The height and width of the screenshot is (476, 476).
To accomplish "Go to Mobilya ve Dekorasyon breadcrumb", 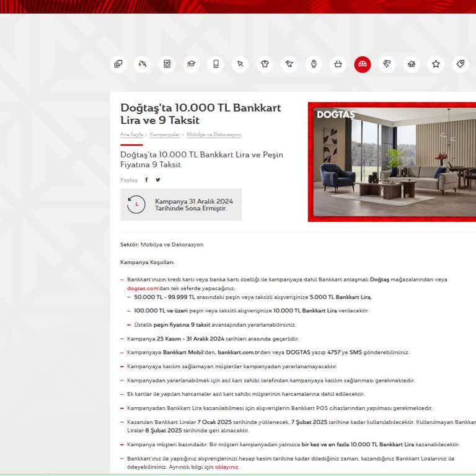I will coord(214,134).
